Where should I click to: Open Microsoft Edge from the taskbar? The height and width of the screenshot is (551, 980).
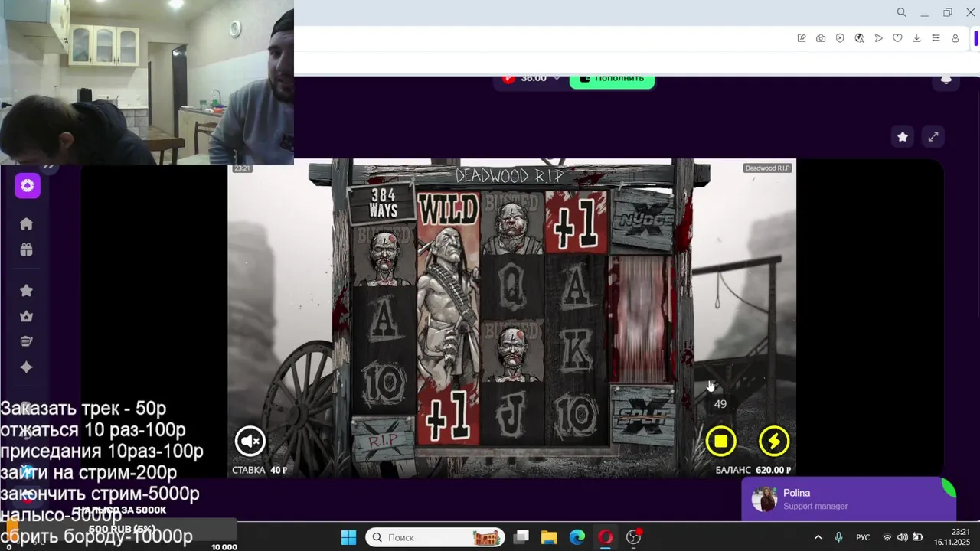click(x=577, y=537)
